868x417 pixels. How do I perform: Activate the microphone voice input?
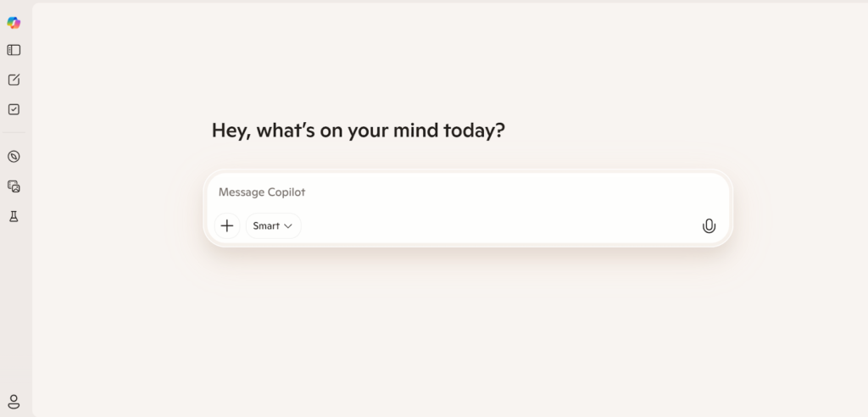click(x=709, y=226)
